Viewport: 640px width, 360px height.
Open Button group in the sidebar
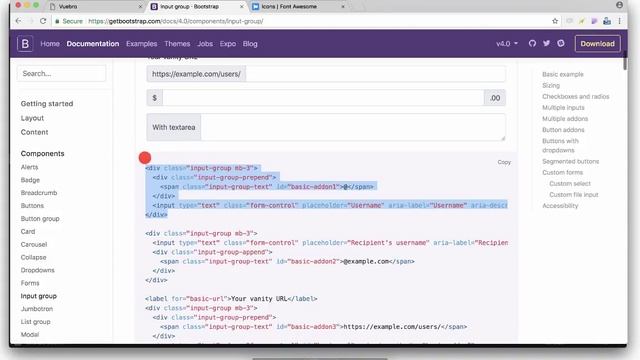pyautogui.click(x=40, y=218)
